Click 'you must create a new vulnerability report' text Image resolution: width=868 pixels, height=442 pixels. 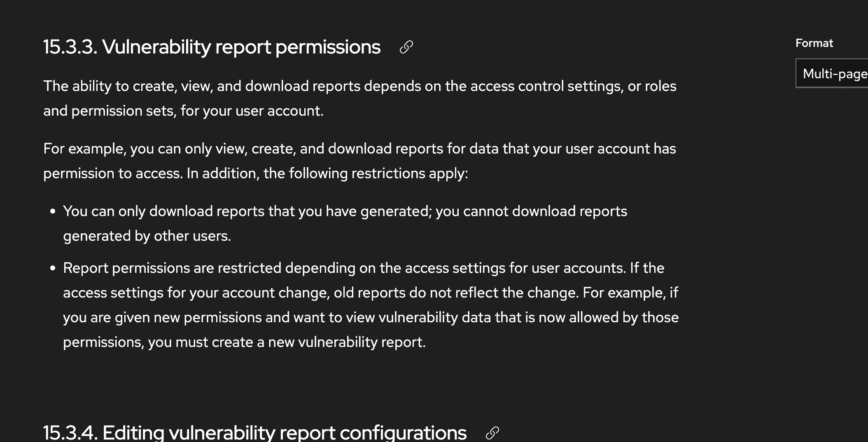286,342
